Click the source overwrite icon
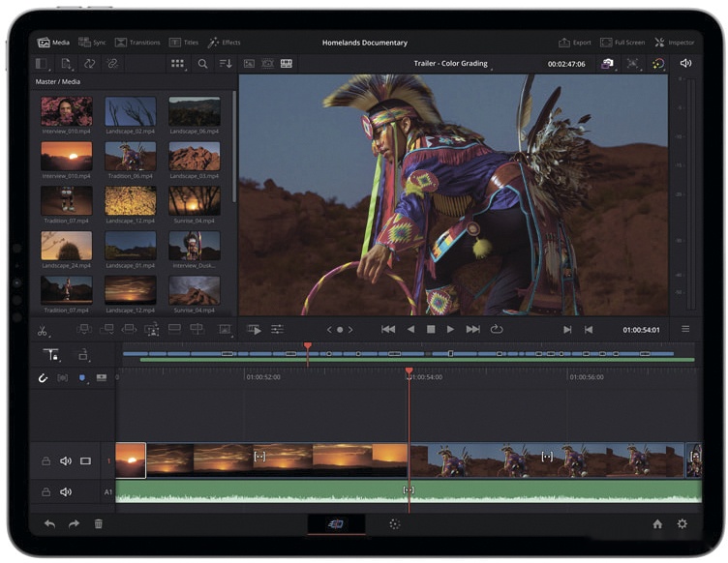The height and width of the screenshot is (563, 728). 197,329
